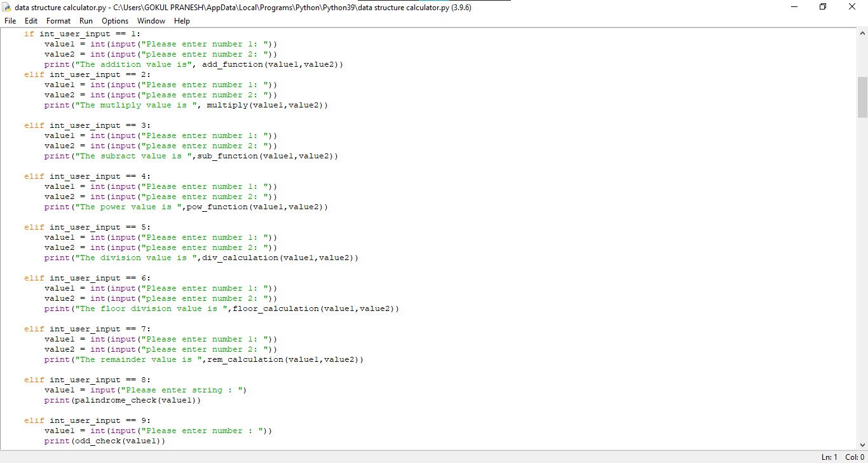Click the print(odd_check(value1)) line
868x463 pixels.
[x=105, y=441]
